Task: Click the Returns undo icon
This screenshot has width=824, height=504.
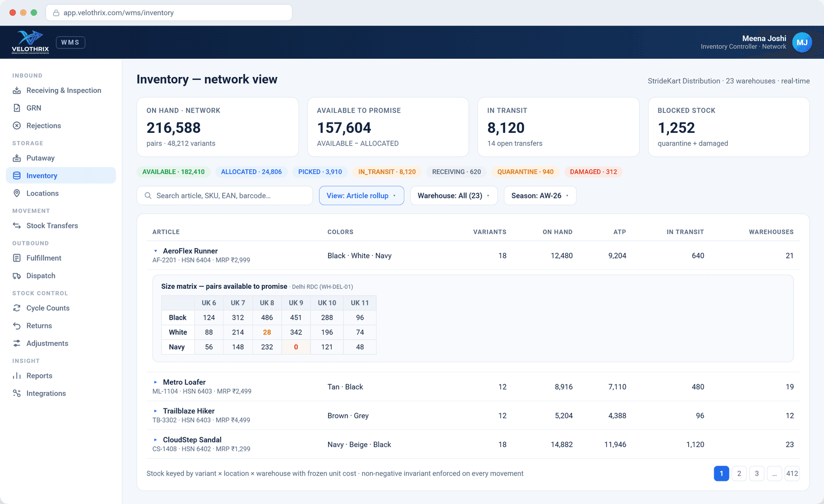Action: [x=17, y=326]
